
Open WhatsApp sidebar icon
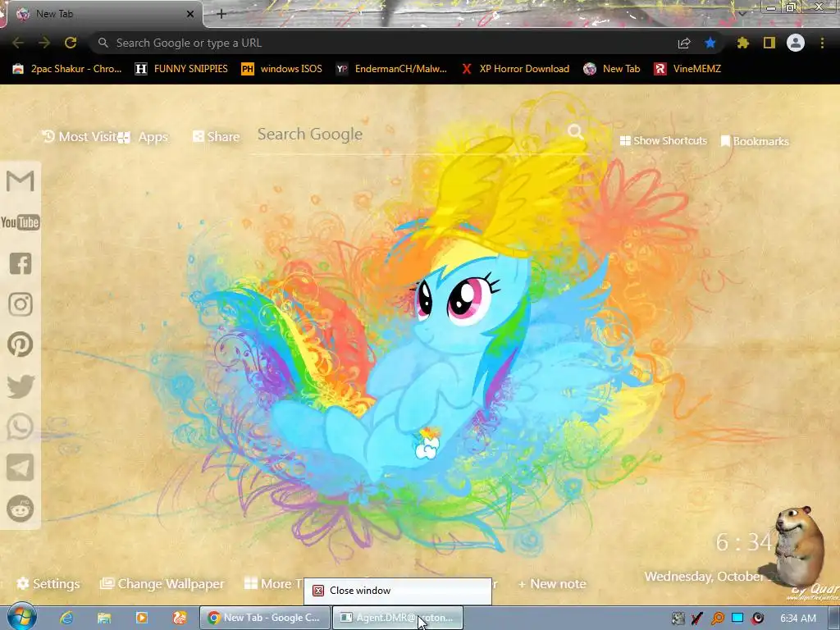coord(21,427)
